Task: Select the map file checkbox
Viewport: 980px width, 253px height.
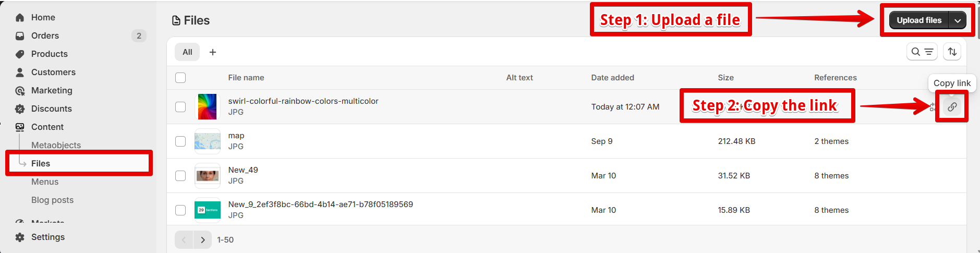Action: pos(180,141)
